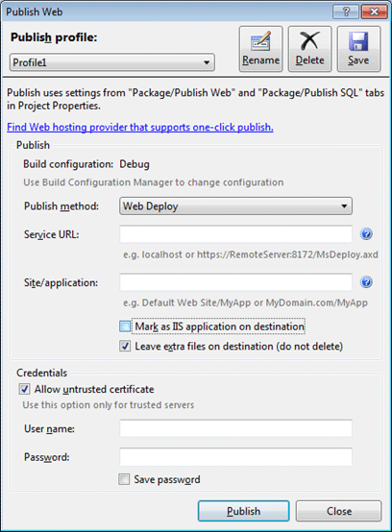Open help icon beside Service URL field
This screenshot has width=392, height=532.
pos(366,234)
